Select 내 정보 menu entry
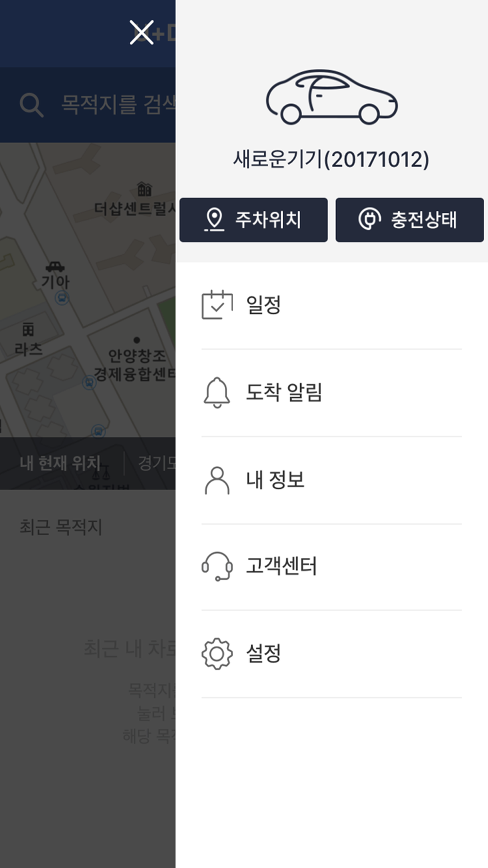Viewport: 488px width, 868px height. tap(275, 480)
